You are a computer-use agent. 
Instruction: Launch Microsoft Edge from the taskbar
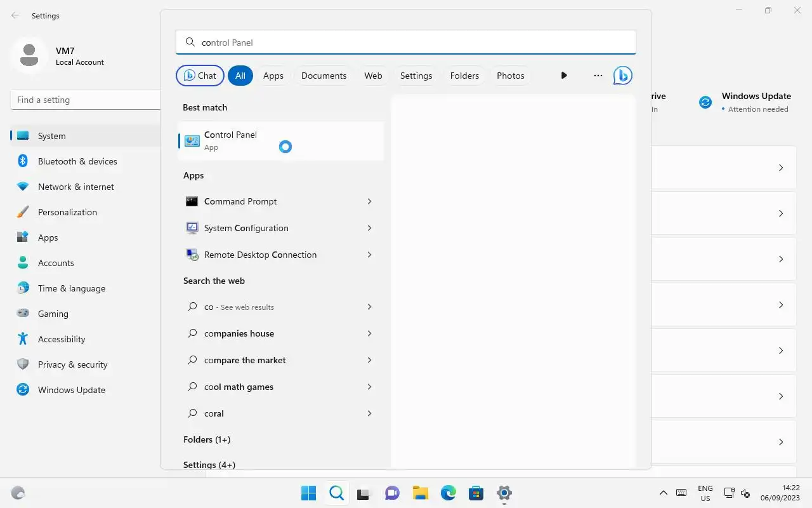(449, 493)
